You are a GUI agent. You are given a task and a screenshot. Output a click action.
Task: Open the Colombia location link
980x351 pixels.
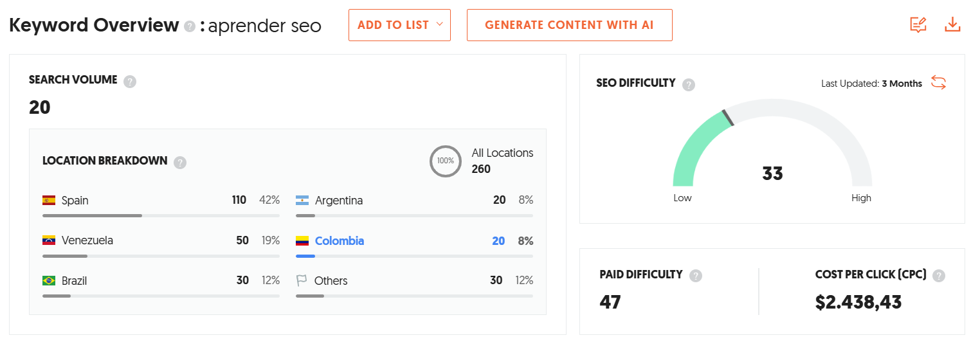339,241
